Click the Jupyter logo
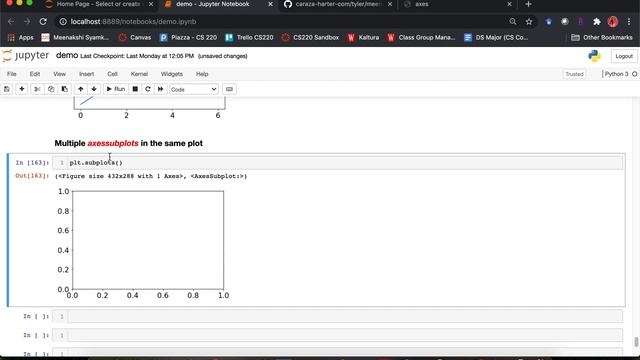 pyautogui.click(x=25, y=56)
